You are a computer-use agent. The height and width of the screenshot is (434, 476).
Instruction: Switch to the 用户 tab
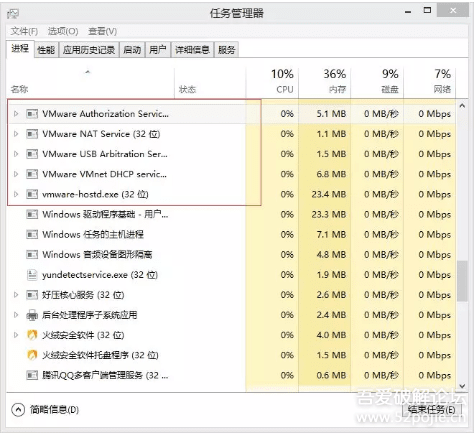(x=158, y=50)
